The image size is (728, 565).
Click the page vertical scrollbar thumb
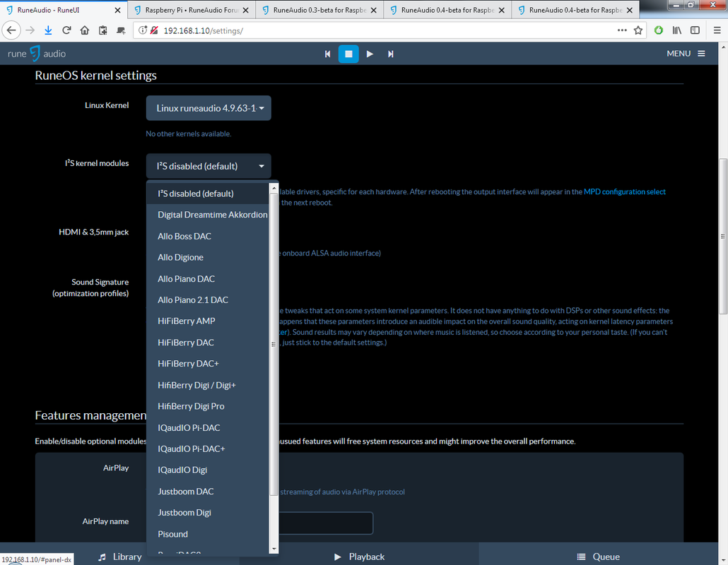click(723, 237)
